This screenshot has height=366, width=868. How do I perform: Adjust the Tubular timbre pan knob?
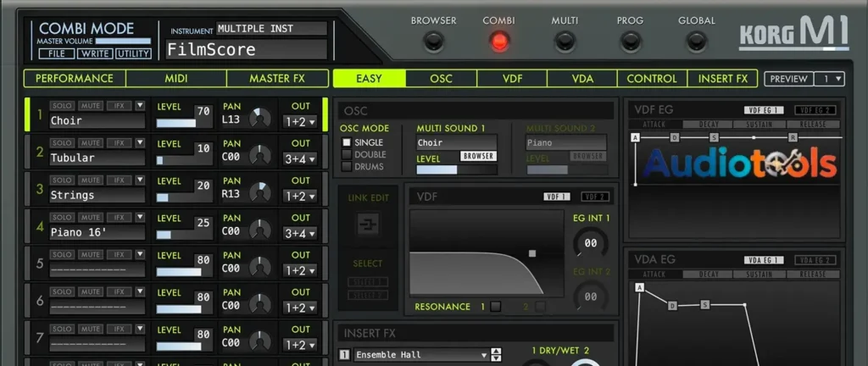tap(259, 156)
